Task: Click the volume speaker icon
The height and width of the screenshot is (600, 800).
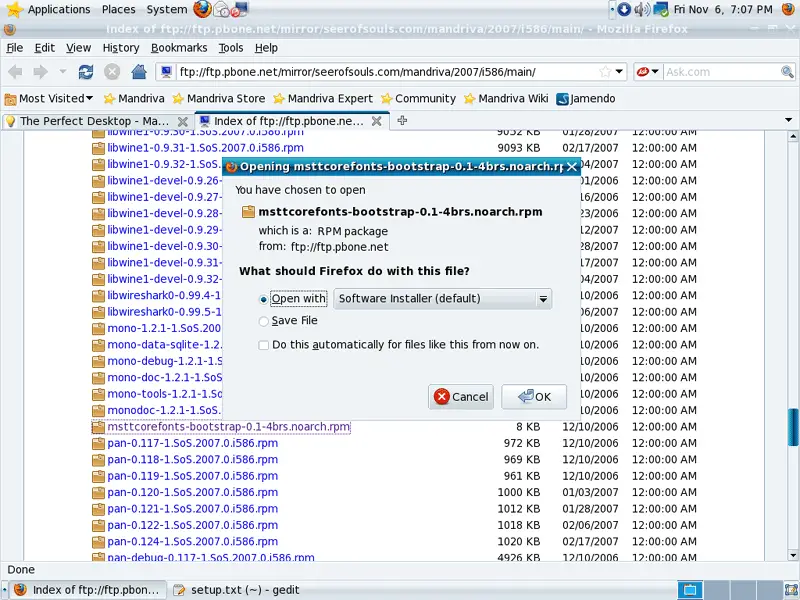Action: coord(642,9)
